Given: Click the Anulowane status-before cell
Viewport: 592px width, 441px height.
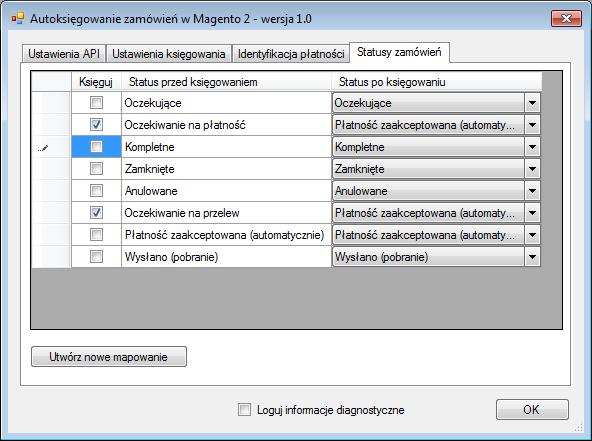Looking at the screenshot, I should pyautogui.click(x=226, y=191).
